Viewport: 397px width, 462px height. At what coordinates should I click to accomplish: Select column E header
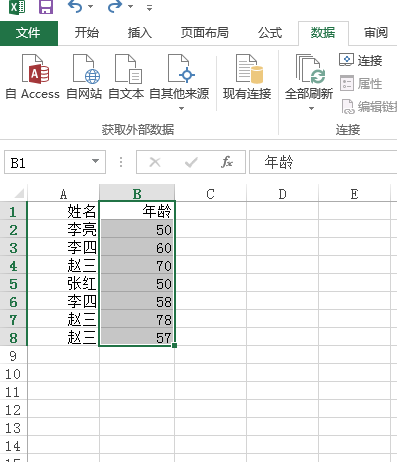coord(354,194)
